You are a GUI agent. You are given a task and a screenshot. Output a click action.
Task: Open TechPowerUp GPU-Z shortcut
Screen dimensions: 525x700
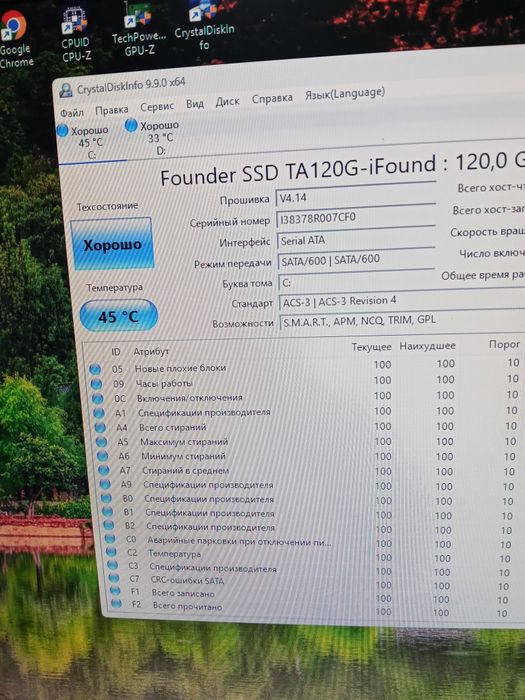pos(138,29)
